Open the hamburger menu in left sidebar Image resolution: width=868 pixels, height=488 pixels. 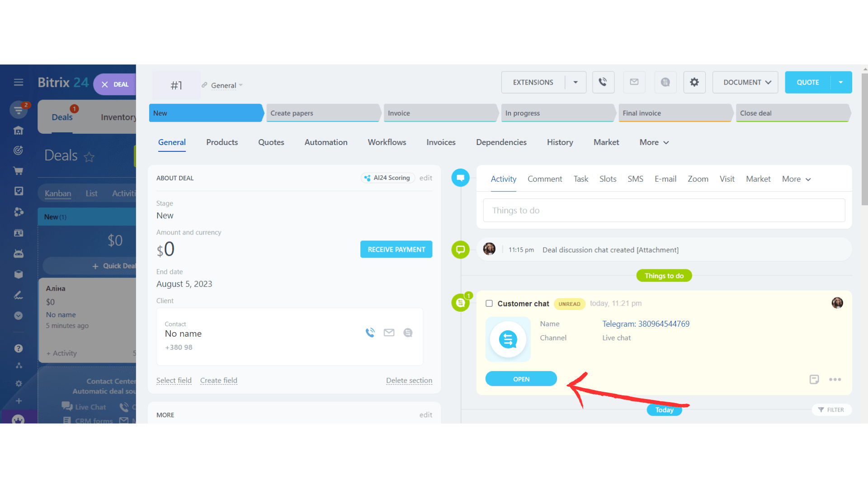click(x=19, y=82)
